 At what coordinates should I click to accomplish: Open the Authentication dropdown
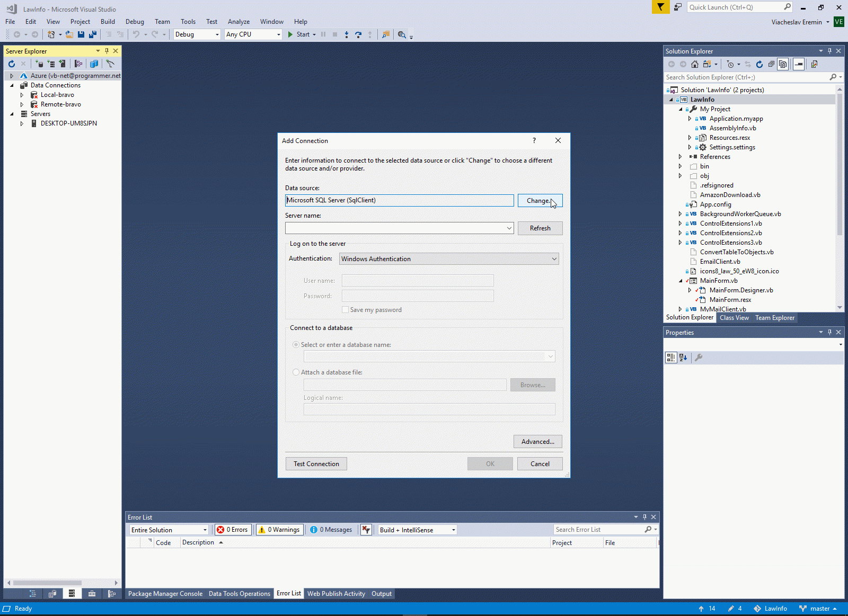(x=554, y=259)
